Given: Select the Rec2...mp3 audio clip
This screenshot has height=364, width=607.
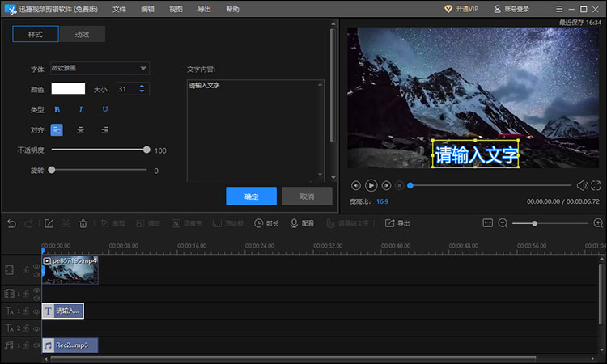Looking at the screenshot, I should 70,345.
